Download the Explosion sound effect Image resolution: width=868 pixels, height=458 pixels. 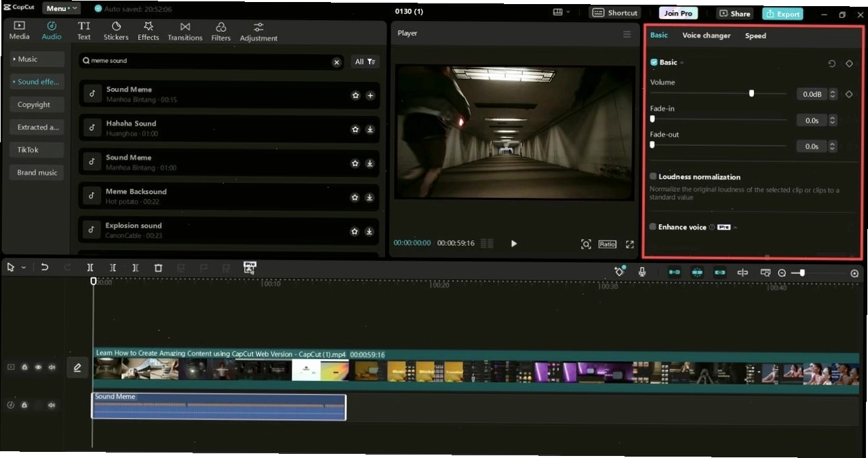point(369,231)
